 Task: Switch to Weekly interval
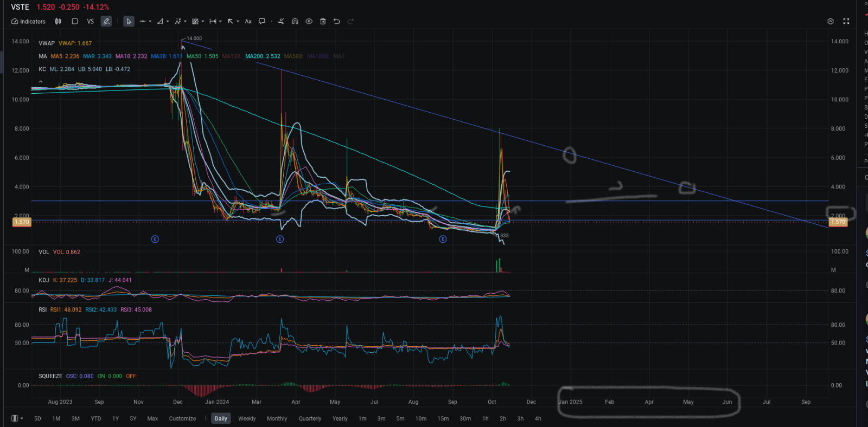(247, 418)
